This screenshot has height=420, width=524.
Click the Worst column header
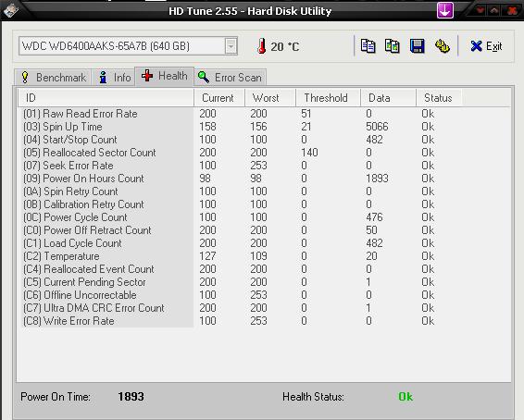point(270,98)
